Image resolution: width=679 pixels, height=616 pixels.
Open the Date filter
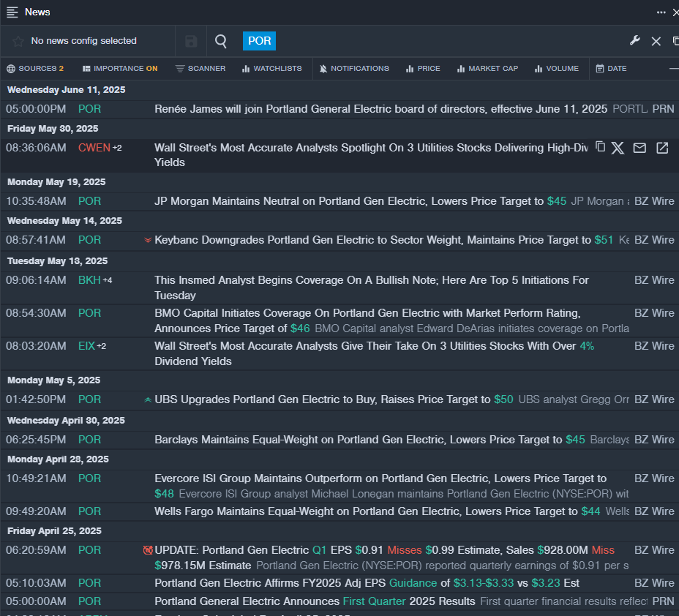click(612, 68)
